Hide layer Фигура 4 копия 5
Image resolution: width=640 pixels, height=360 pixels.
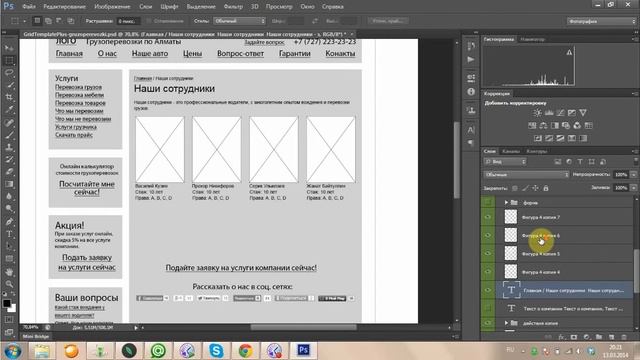coord(488,253)
